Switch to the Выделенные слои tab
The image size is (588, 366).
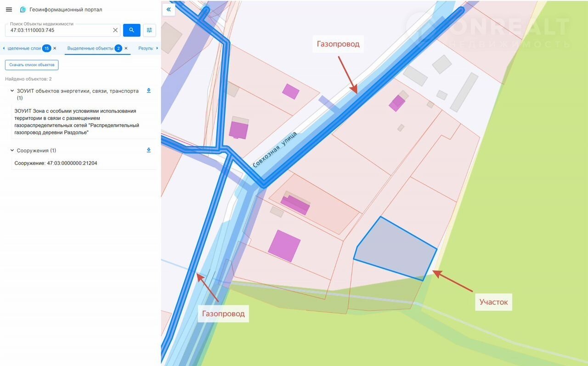click(x=24, y=48)
